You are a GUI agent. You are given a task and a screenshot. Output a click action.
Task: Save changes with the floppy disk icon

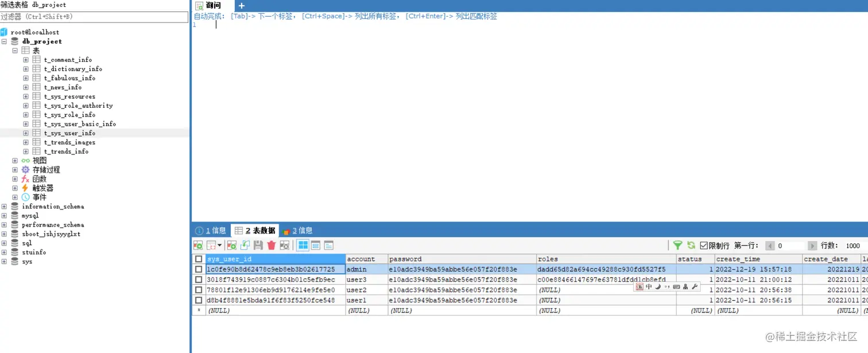[258, 245]
